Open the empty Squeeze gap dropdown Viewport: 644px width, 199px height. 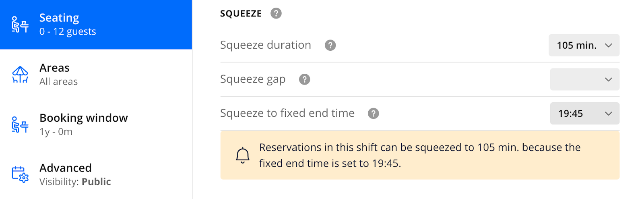584,79
